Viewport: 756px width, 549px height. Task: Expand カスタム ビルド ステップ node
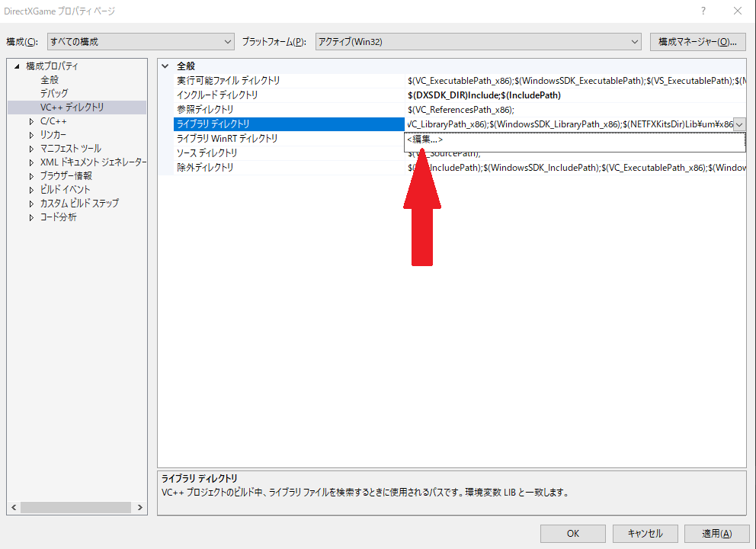tap(31, 204)
